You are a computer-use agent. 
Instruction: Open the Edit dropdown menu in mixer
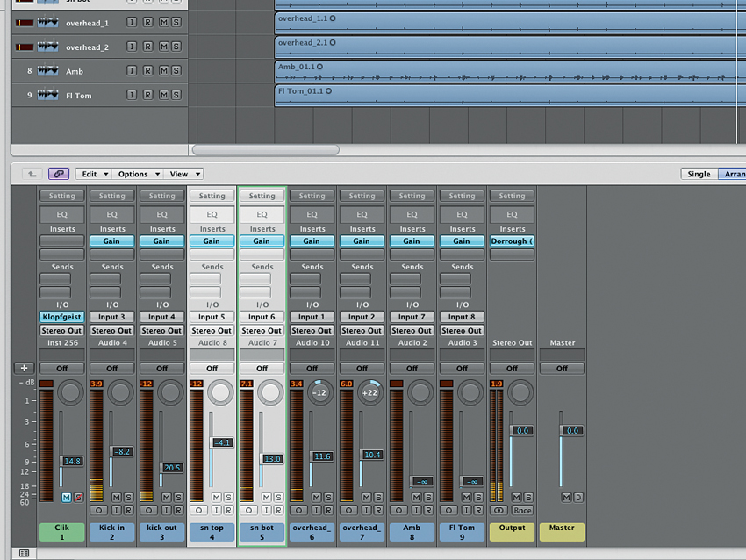click(94, 174)
